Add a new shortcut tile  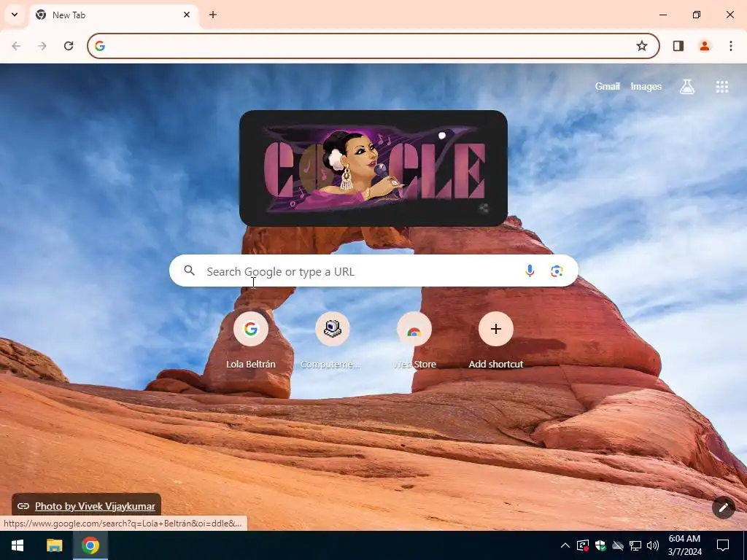coord(495,341)
